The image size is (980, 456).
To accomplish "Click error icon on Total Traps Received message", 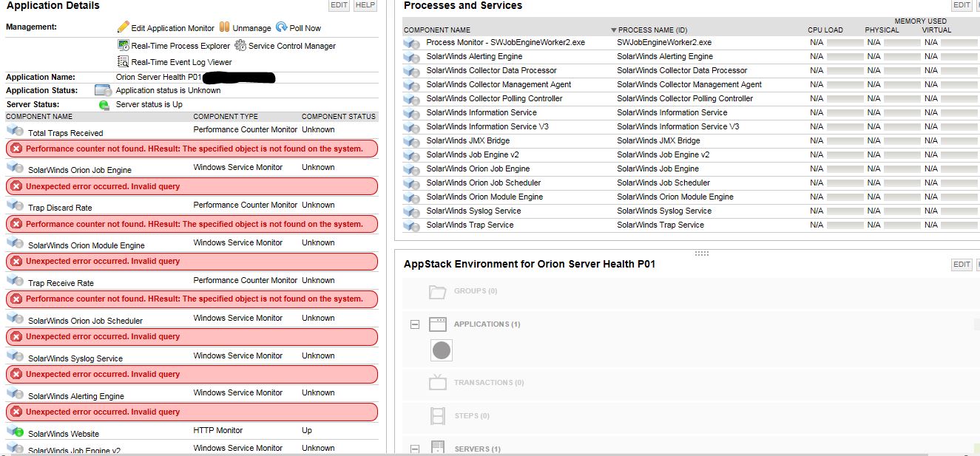I will [16, 149].
